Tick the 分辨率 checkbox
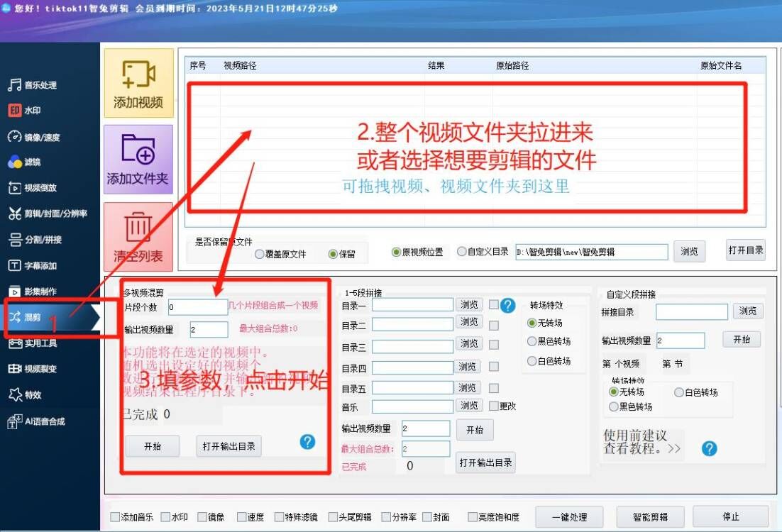 coord(386,517)
